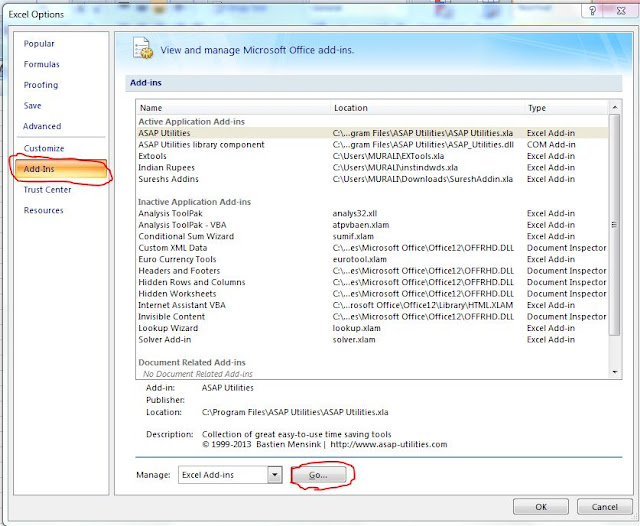Select the Internet Assistant VBA row
The image size is (640, 526).
(x=372, y=305)
